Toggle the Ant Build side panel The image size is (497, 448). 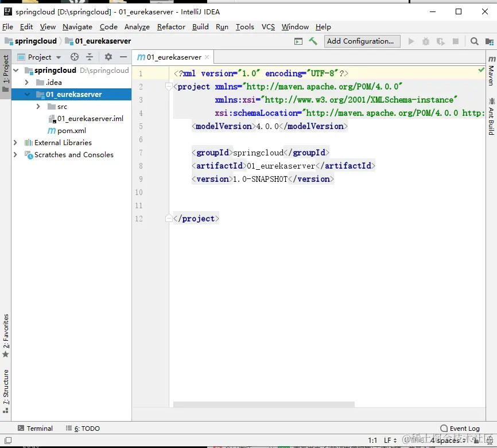[491, 117]
